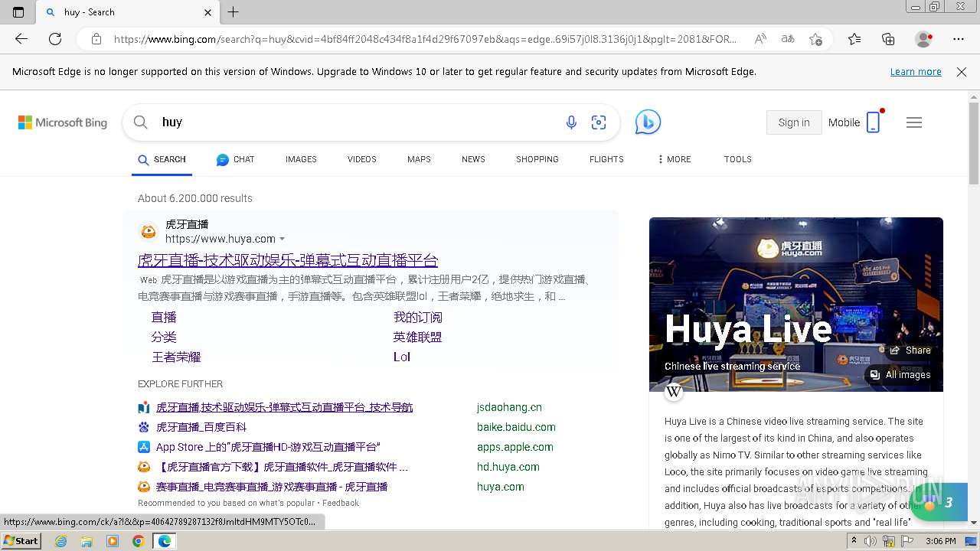
Task: Open the TOOLS menu
Action: click(737, 159)
